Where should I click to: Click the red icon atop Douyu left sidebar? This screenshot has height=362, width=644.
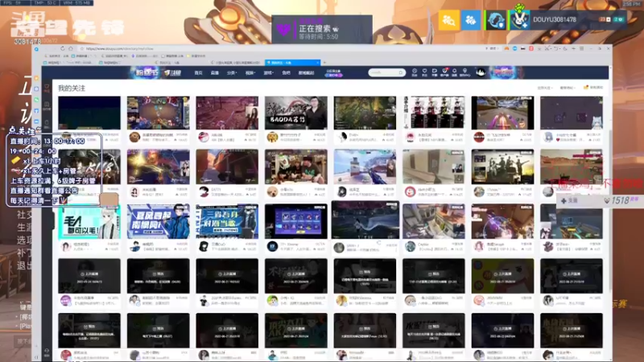click(47, 88)
